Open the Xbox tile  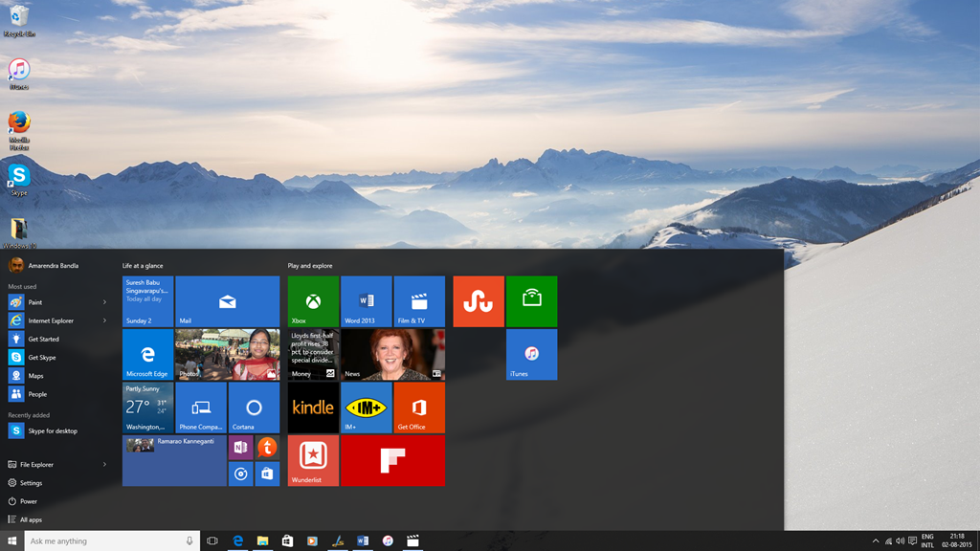point(313,301)
